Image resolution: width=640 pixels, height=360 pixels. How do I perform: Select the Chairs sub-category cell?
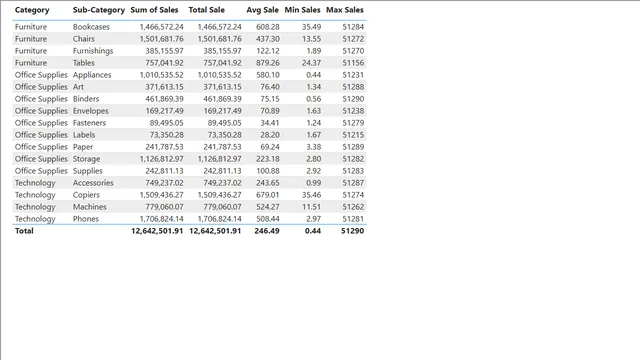pos(84,39)
